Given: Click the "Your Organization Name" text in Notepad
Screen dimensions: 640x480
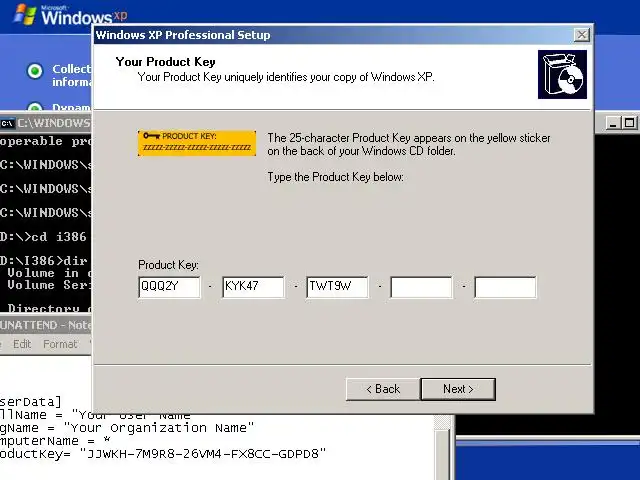Looking at the screenshot, I should pyautogui.click(x=159, y=428).
